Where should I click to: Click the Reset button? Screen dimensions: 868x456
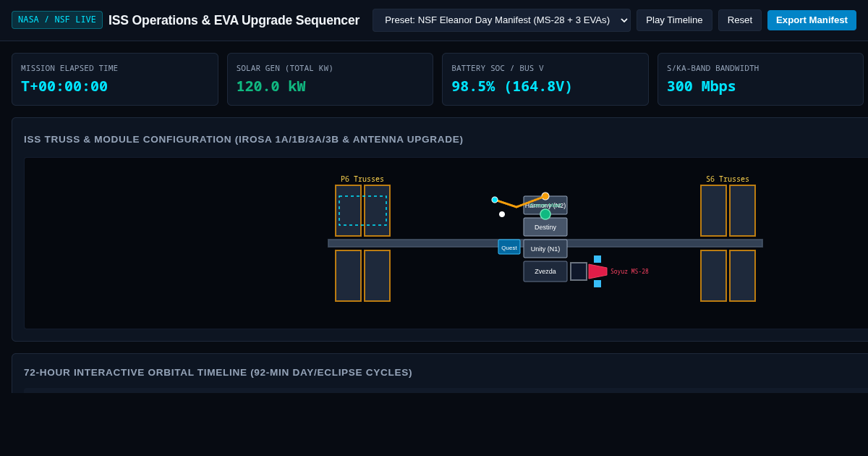click(x=740, y=20)
